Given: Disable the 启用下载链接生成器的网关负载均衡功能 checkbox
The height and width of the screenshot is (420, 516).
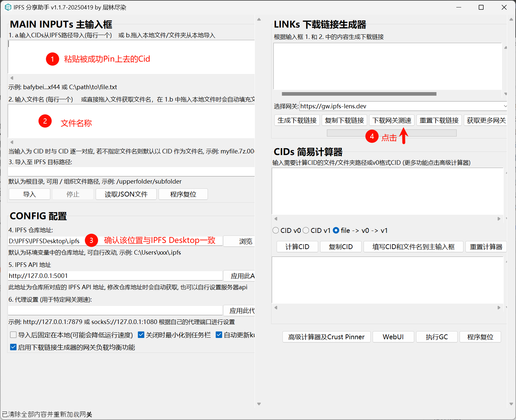Looking at the screenshot, I should pos(13,347).
